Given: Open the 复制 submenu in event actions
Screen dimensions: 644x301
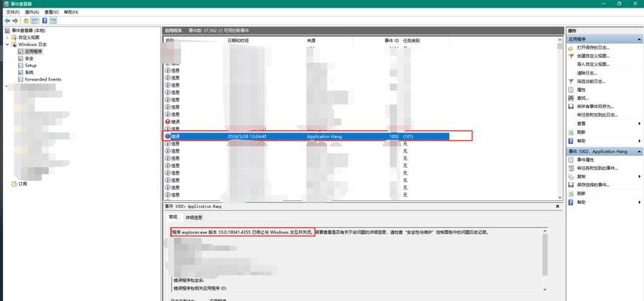Looking at the screenshot, I should [x=605, y=177].
